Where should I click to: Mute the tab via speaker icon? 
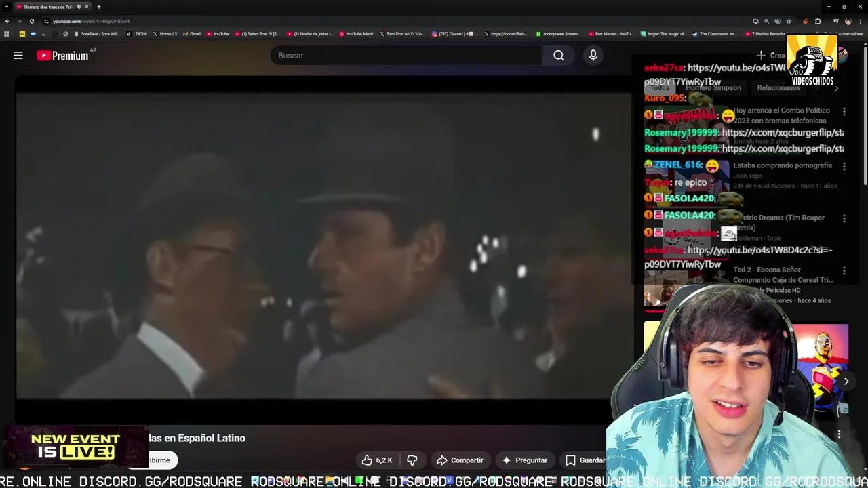click(79, 7)
